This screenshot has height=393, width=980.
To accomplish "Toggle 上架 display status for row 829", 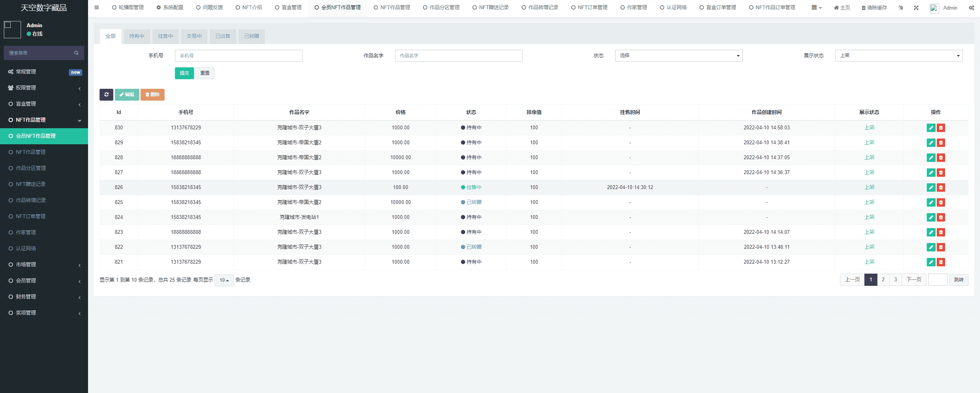I will point(869,142).
